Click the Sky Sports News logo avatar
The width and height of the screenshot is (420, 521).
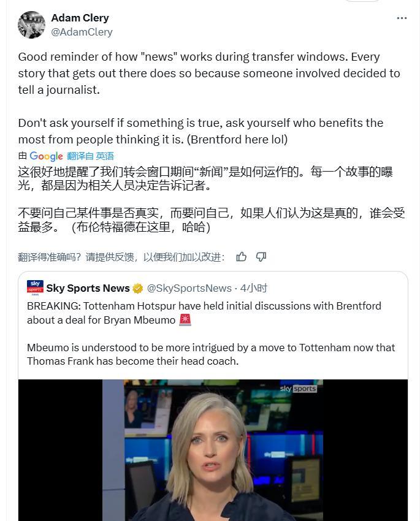click(35, 287)
